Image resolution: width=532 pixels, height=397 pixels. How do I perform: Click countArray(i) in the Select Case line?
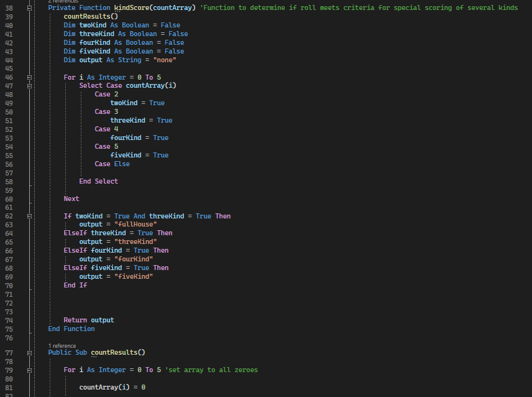pyautogui.click(x=151, y=85)
